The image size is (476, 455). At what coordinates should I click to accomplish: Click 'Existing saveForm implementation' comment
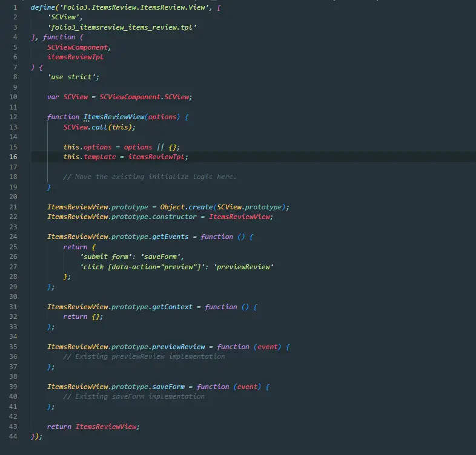134,397
